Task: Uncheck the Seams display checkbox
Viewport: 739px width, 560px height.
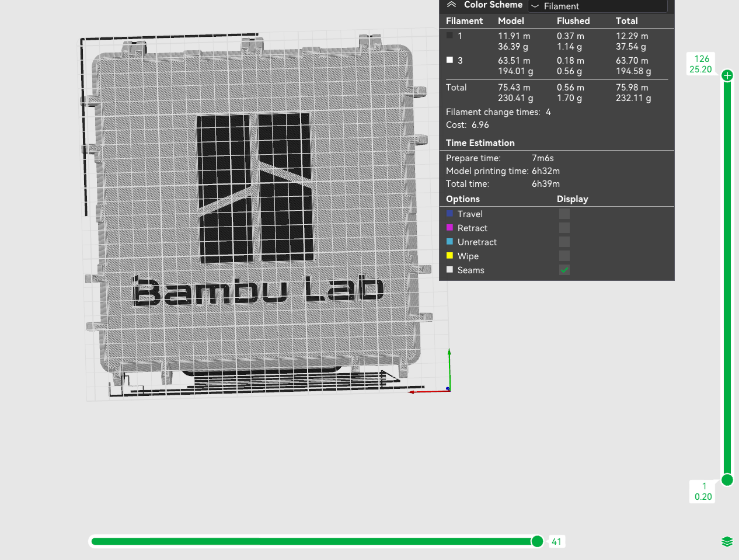Action: 564,270
